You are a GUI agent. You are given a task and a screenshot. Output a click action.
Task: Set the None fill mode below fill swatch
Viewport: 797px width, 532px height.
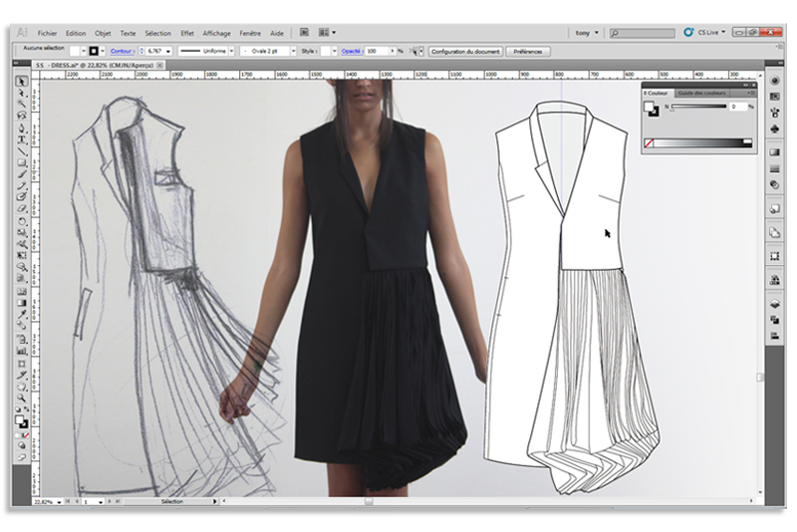26,435
